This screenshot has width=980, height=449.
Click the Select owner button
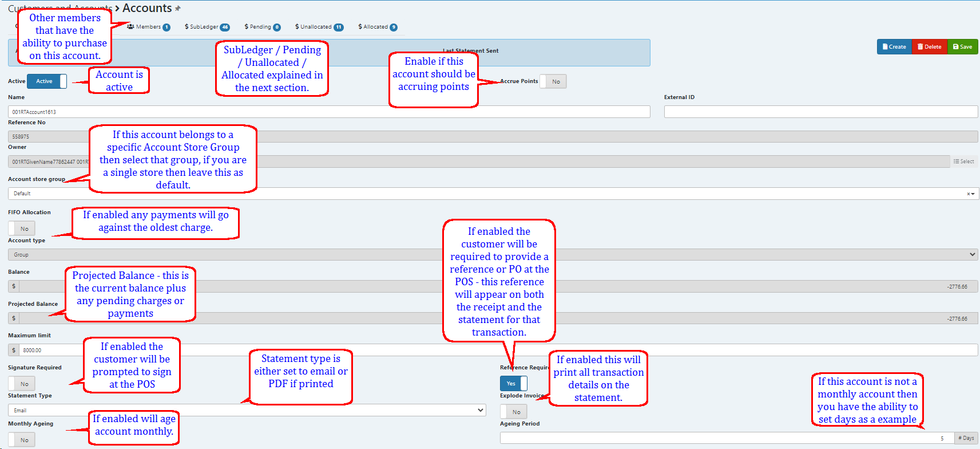point(964,162)
